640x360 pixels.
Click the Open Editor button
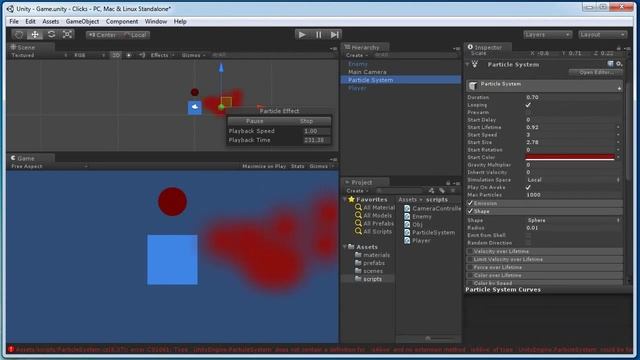point(596,72)
